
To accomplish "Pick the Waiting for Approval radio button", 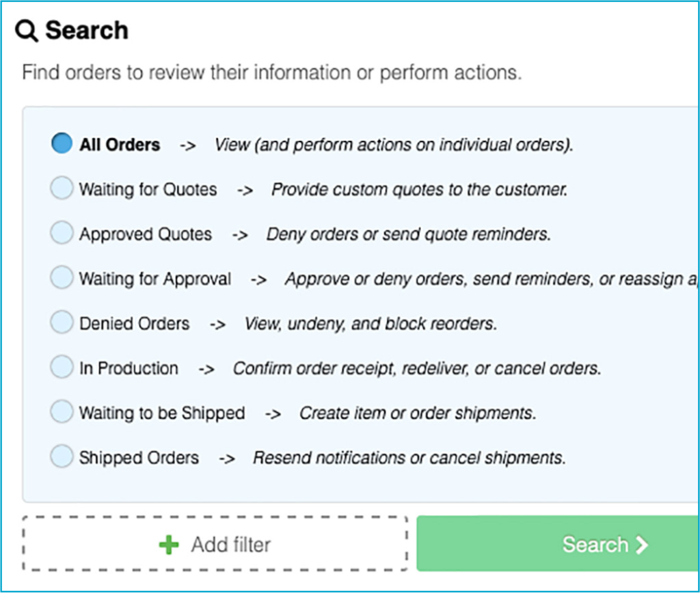I will [62, 278].
